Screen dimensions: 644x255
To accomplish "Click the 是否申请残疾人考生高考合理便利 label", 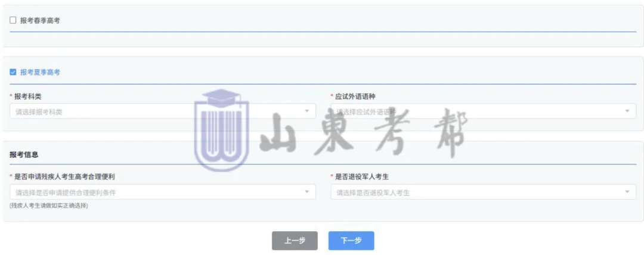I will coord(64,176).
